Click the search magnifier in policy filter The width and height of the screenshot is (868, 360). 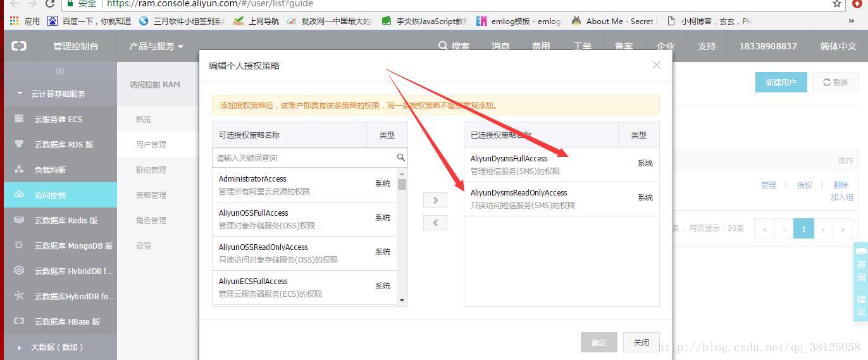click(x=400, y=158)
